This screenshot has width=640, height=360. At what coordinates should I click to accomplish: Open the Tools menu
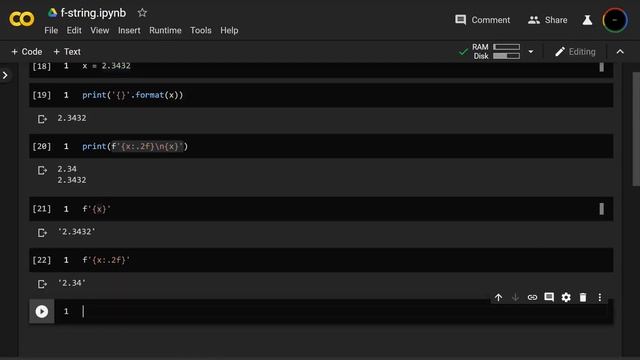coord(201,31)
